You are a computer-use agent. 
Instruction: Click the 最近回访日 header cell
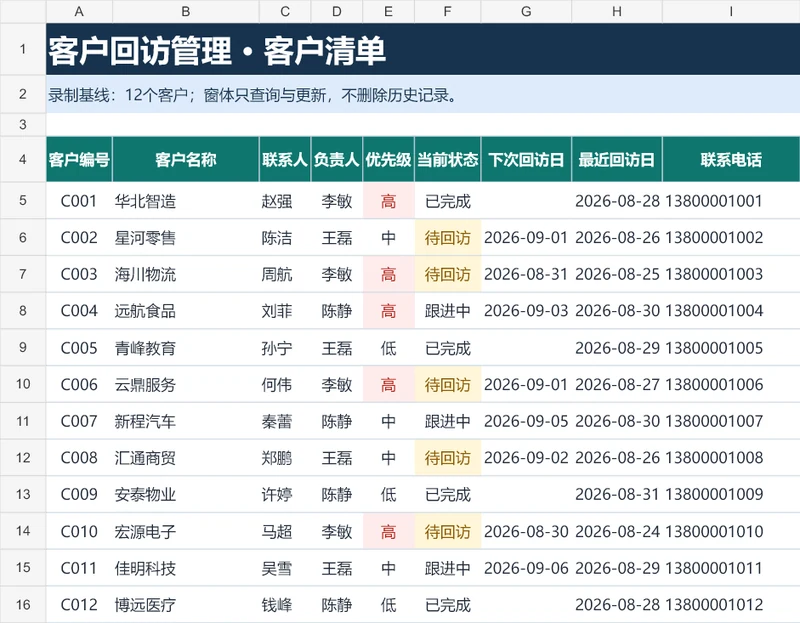tap(617, 159)
